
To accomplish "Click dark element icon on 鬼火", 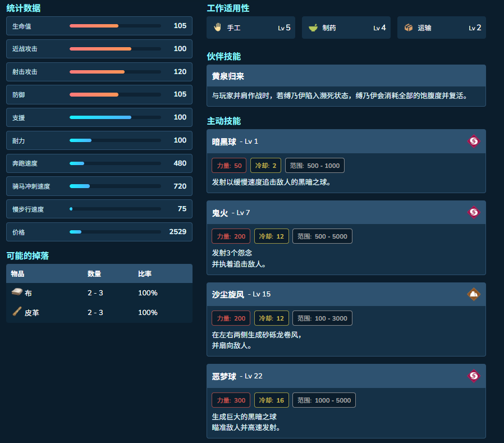I will [474, 212].
